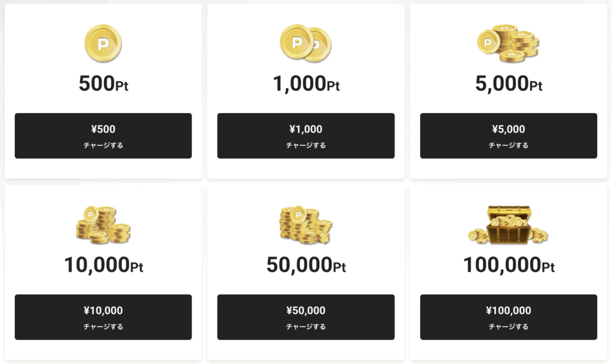Charge 500 points with the ¥500 button

coord(103,136)
